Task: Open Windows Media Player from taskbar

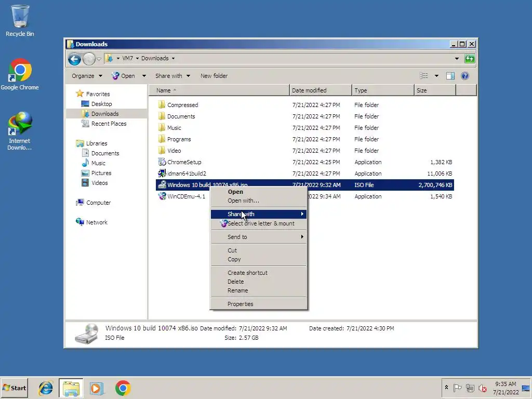Action: pos(96,388)
